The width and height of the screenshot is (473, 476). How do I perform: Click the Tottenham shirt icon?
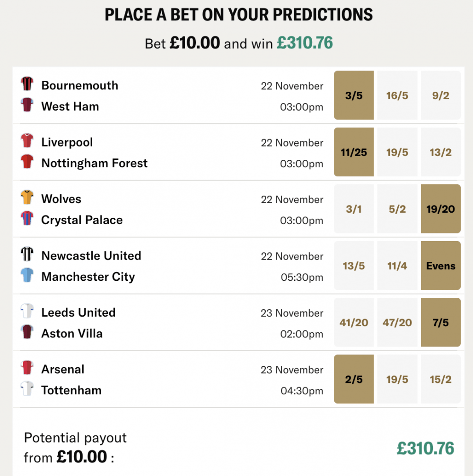tap(27, 390)
